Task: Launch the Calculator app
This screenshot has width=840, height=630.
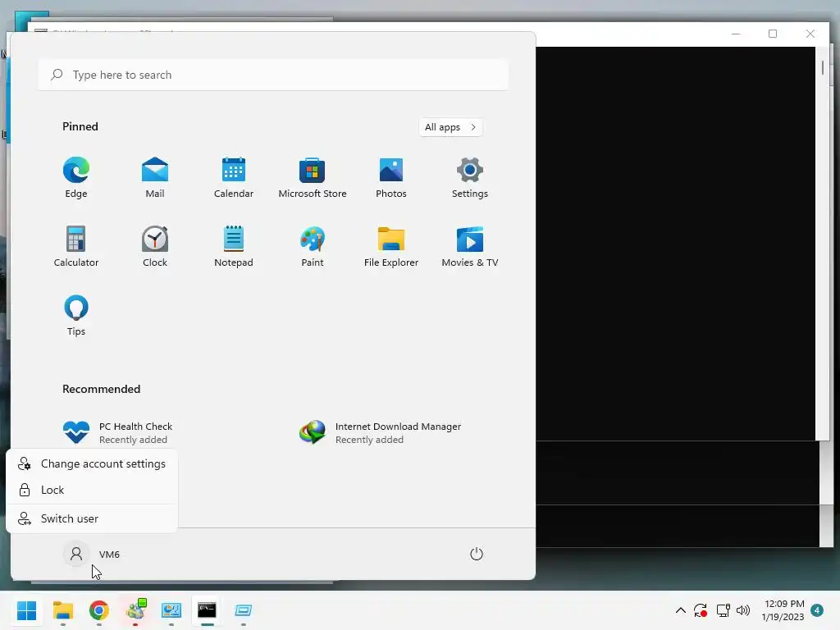Action: (76, 246)
